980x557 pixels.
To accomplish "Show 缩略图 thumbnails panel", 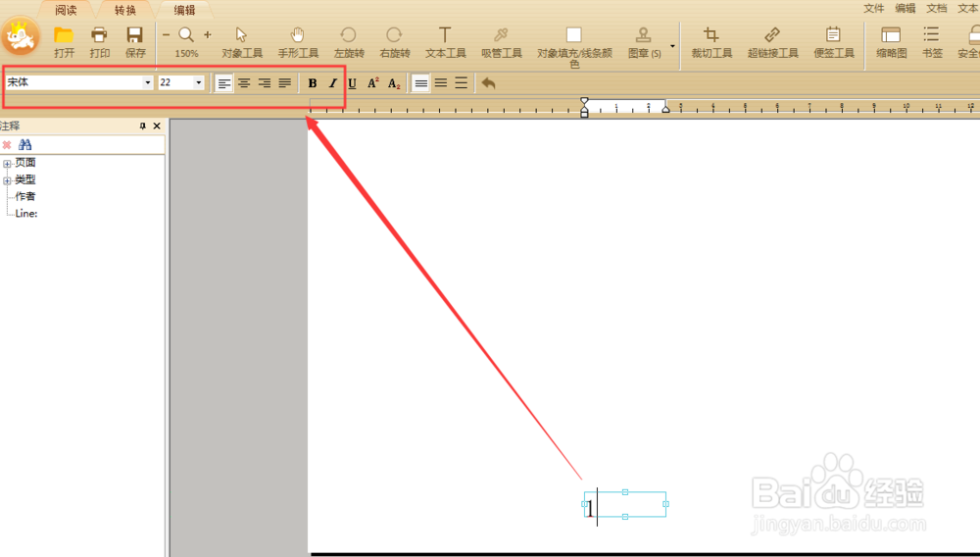I will (891, 42).
